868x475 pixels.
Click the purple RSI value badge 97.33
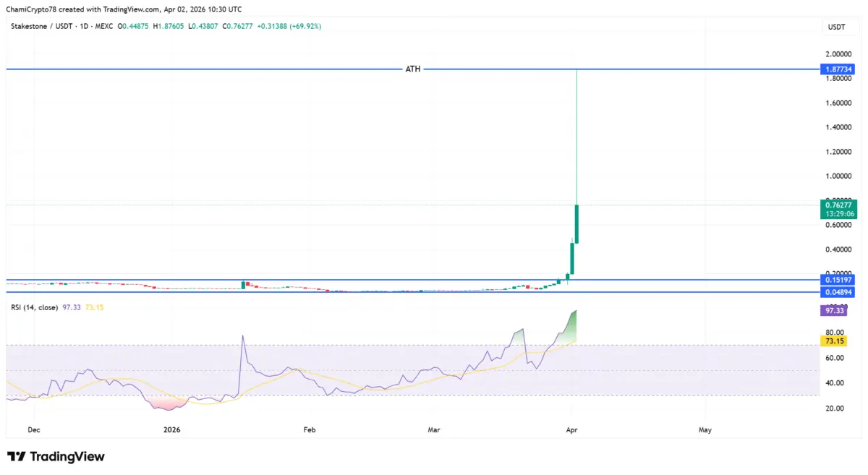tap(835, 309)
